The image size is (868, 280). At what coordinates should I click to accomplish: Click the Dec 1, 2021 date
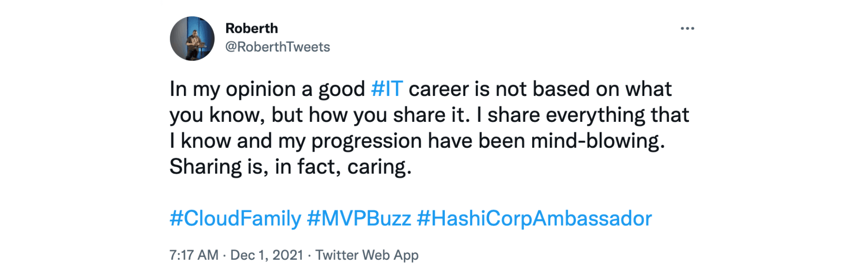[267, 255]
